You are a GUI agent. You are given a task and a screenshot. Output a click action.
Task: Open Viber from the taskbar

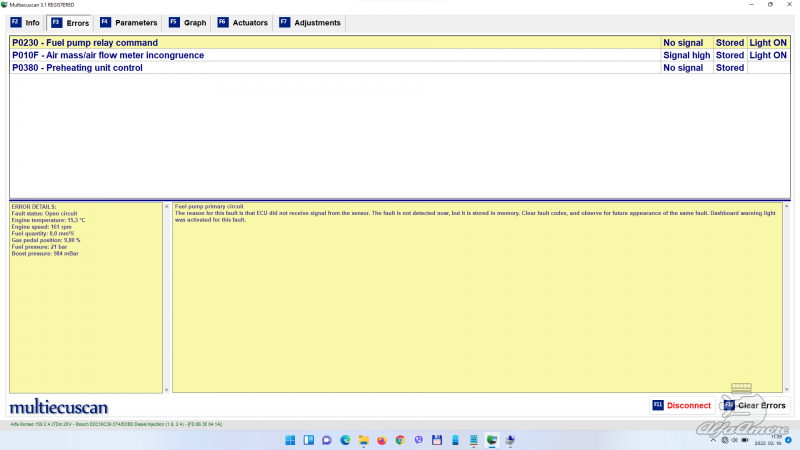[x=418, y=440]
